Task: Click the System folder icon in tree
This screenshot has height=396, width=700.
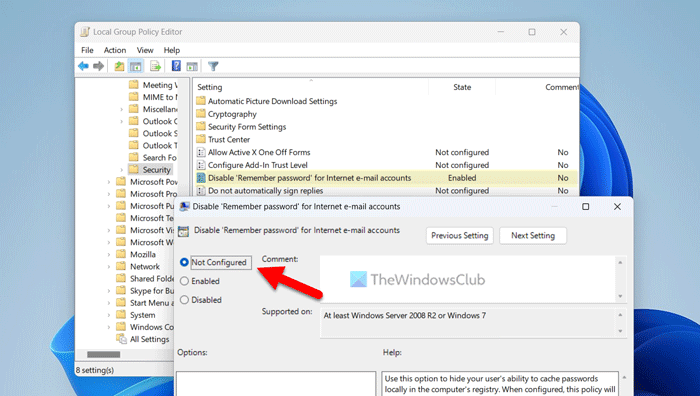Action: [x=121, y=315]
